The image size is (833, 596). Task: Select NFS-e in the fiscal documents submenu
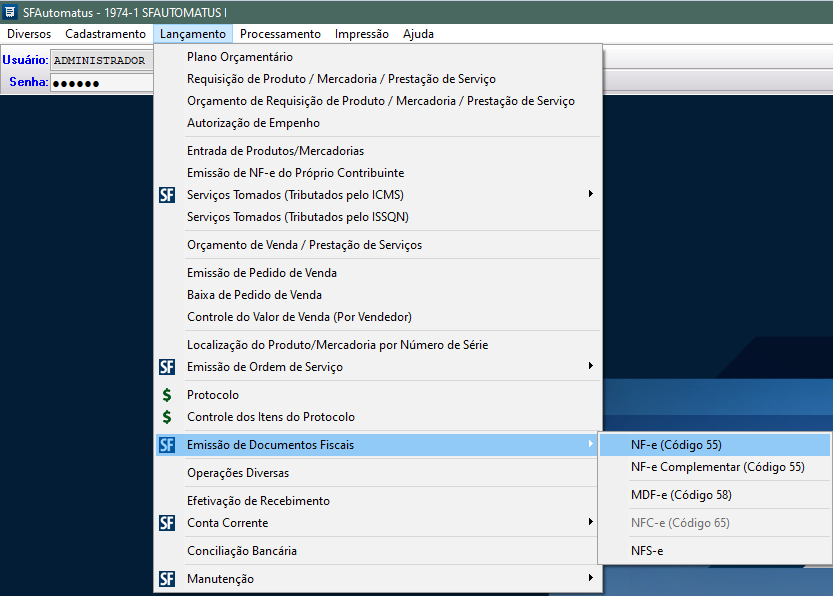click(647, 551)
